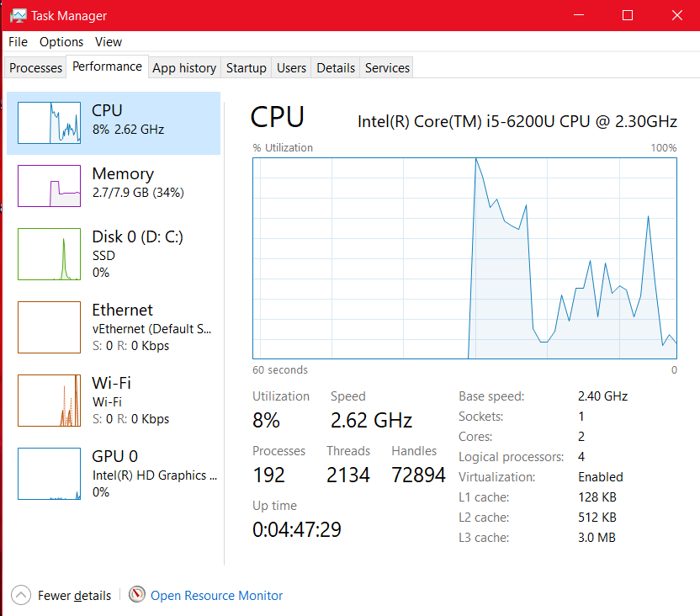
Task: Click the GPU 0 mini graph thumbnail
Action: [x=49, y=474]
